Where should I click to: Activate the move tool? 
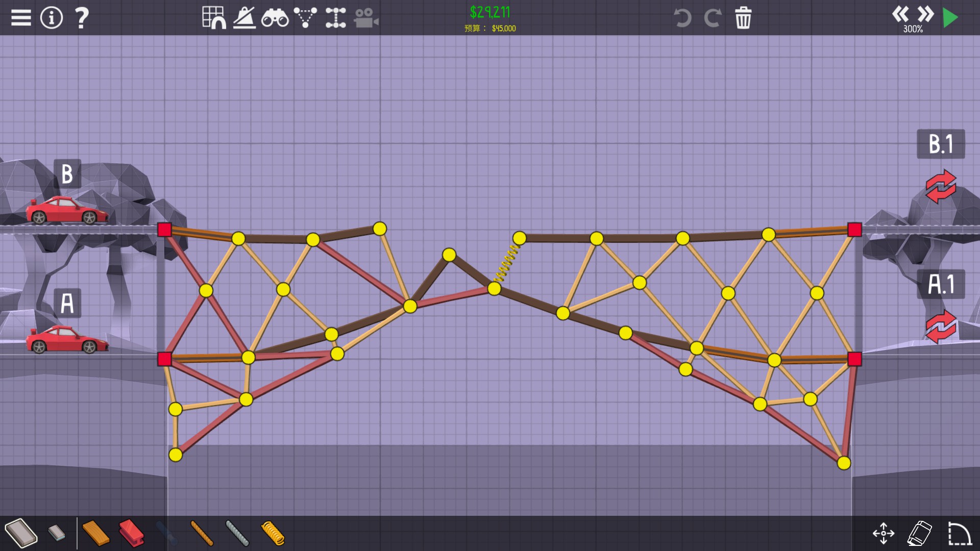[884, 533]
